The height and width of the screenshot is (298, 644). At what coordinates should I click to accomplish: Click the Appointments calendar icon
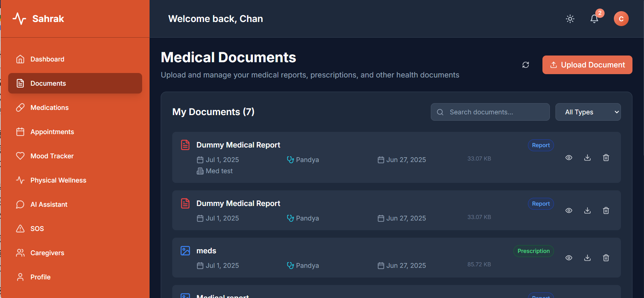click(x=20, y=132)
